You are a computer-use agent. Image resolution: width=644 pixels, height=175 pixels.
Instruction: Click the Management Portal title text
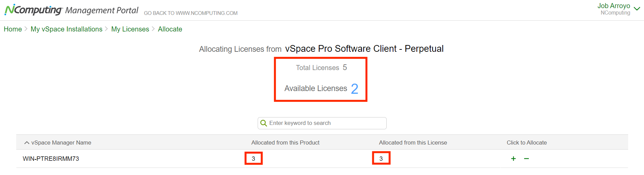(x=102, y=10)
